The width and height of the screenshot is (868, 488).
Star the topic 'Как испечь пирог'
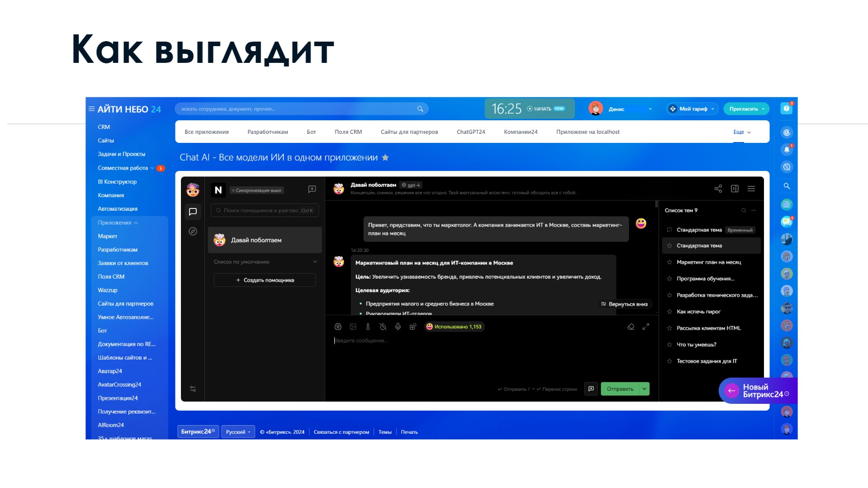(669, 312)
